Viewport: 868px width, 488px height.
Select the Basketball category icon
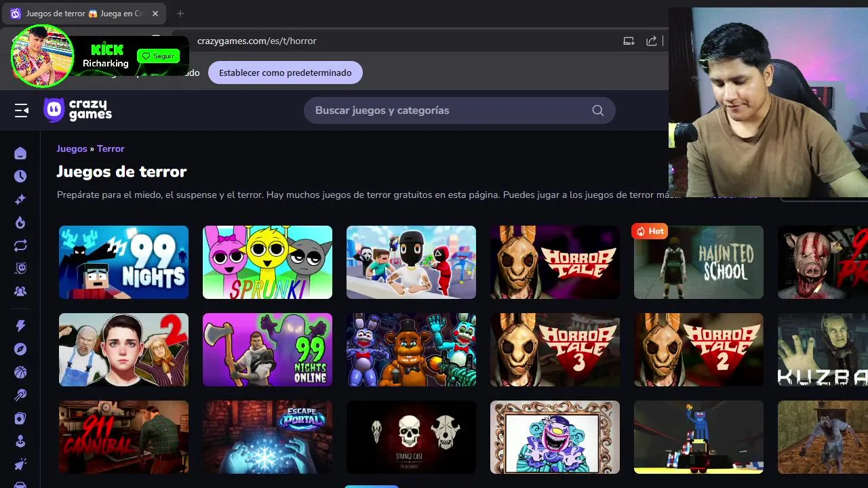click(x=20, y=372)
